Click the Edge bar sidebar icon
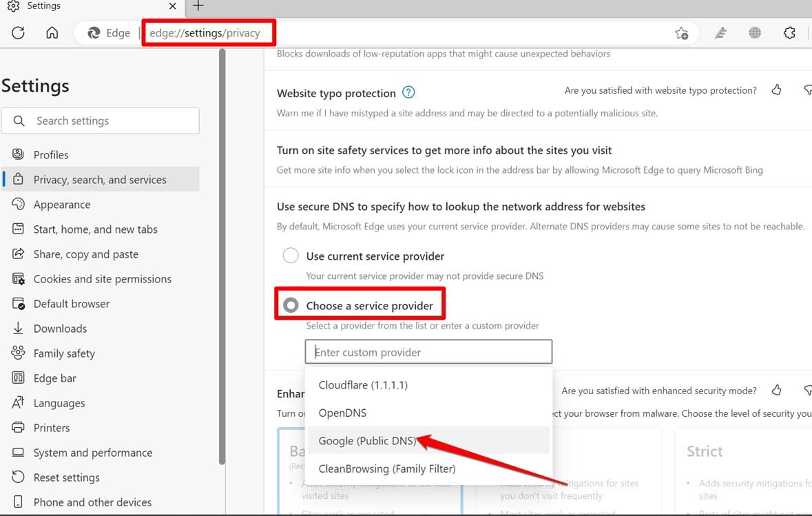The height and width of the screenshot is (516, 812). coord(18,378)
